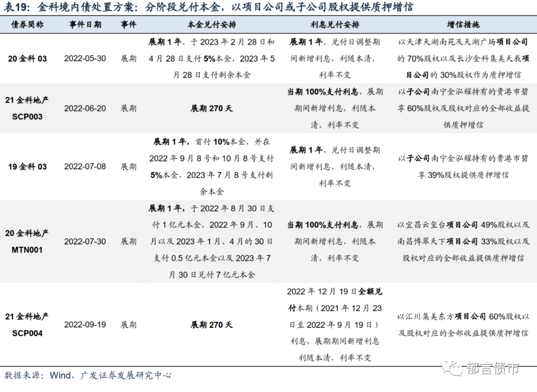This screenshot has width=537, height=392.
Task: Click "展期" in the 19 金科 03 row
Action: coord(128,166)
